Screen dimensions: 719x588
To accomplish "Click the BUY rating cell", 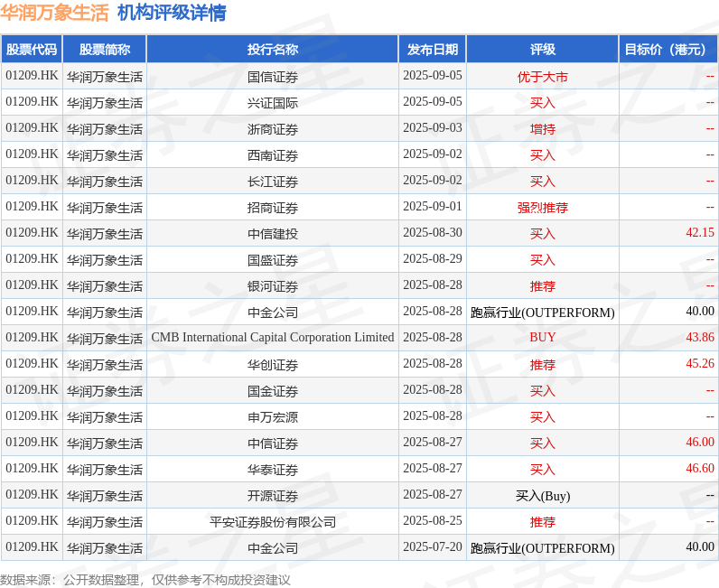I will pos(543,338).
